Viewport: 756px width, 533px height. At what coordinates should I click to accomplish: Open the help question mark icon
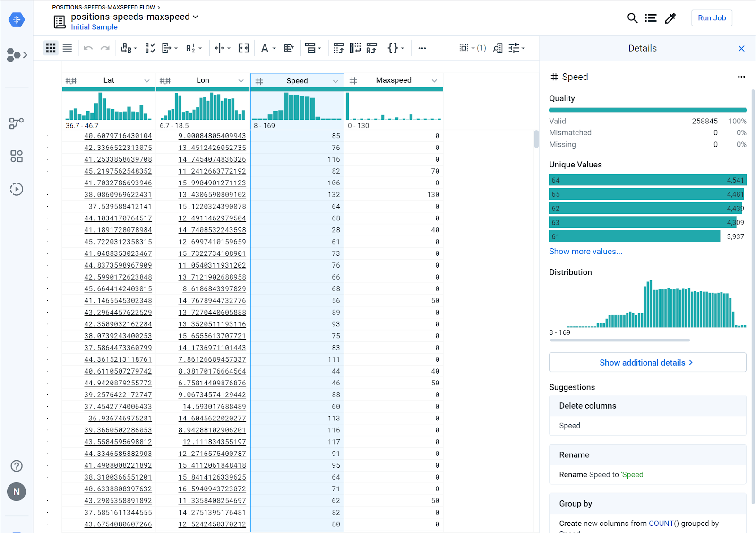pyautogui.click(x=17, y=466)
